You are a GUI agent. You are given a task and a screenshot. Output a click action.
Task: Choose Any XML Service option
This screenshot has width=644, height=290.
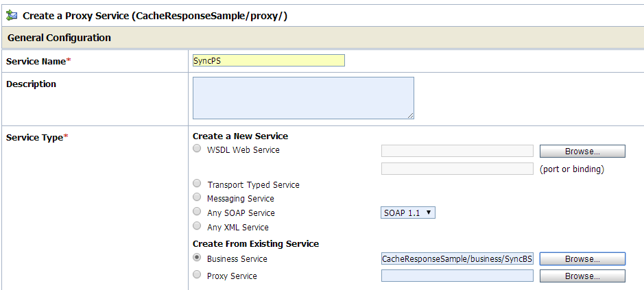(x=198, y=226)
